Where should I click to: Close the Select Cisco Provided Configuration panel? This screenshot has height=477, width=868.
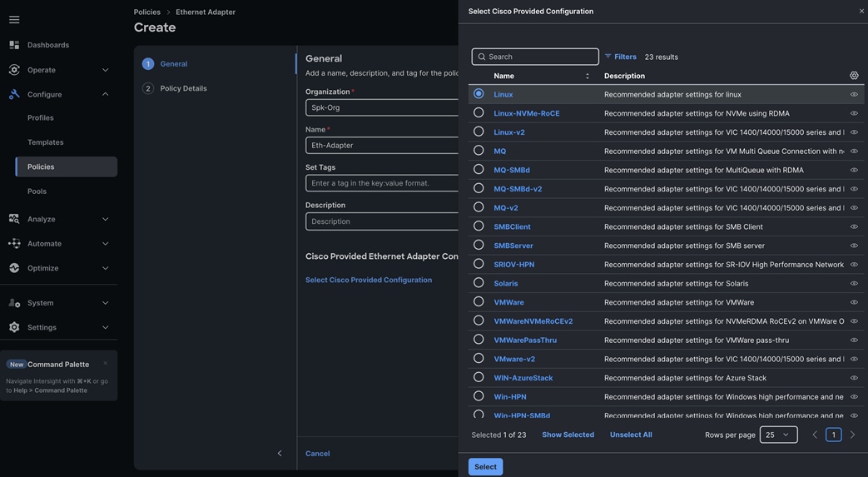[x=862, y=11]
